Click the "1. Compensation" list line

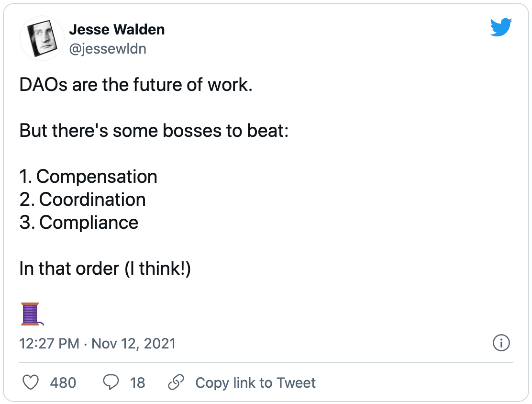point(89,177)
